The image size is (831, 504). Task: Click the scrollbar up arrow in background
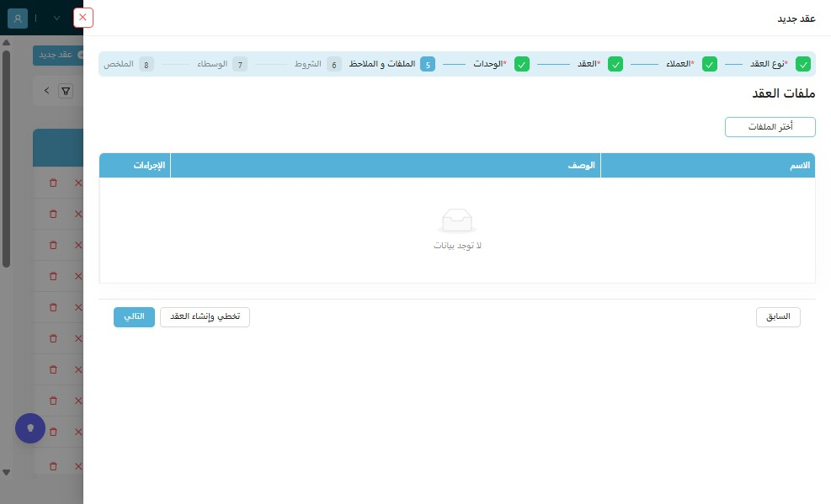pos(7,42)
